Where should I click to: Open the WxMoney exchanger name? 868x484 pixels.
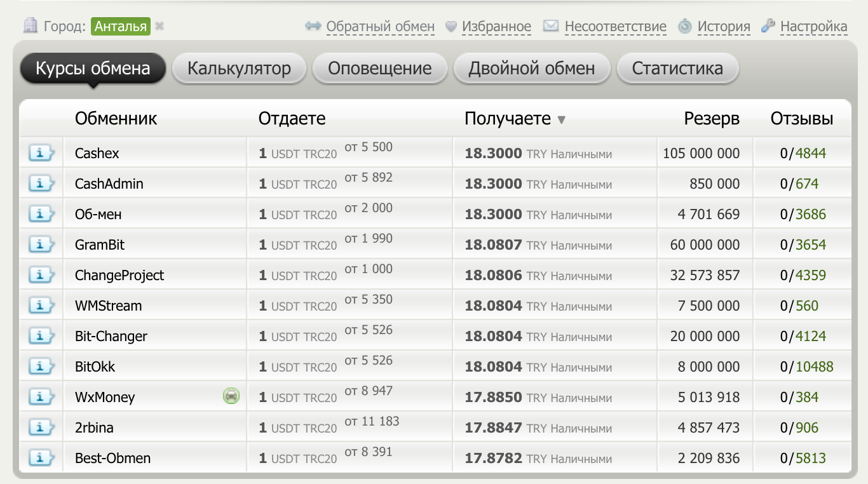105,397
